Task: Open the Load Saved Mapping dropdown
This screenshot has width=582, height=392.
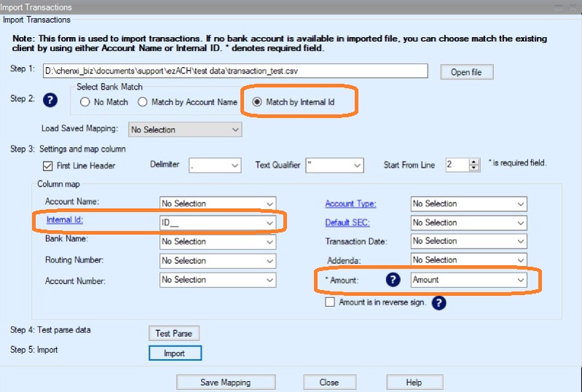Action: pos(184,130)
